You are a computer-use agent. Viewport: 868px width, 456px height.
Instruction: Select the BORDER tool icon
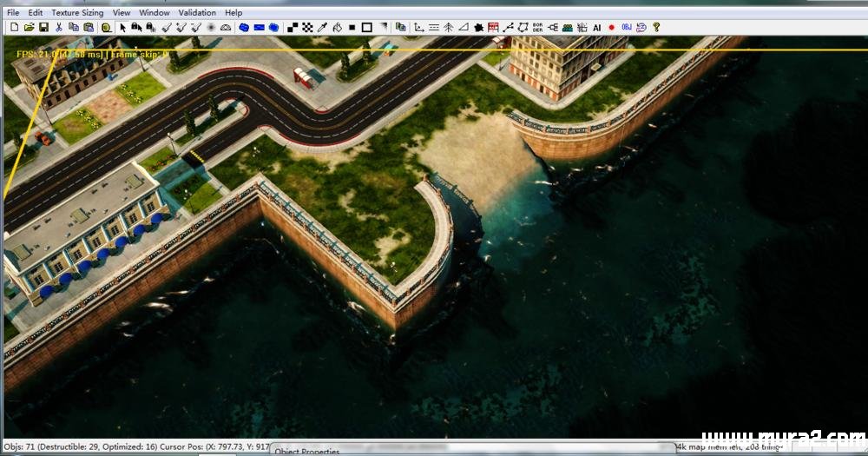[x=537, y=27]
